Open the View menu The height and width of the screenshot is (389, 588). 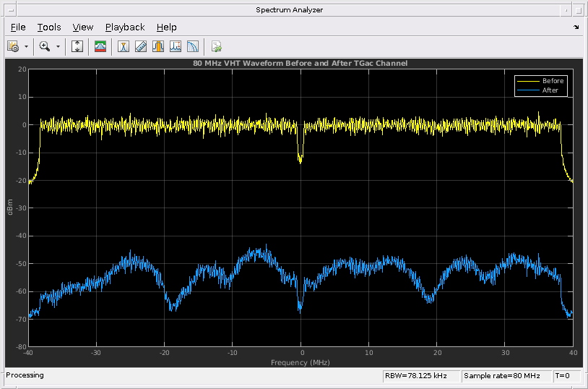coord(83,27)
